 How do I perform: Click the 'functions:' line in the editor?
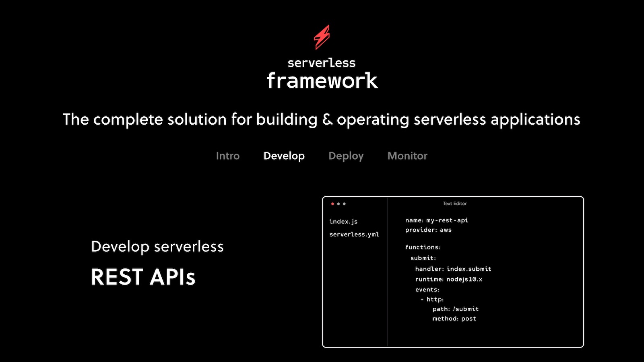[x=423, y=247]
